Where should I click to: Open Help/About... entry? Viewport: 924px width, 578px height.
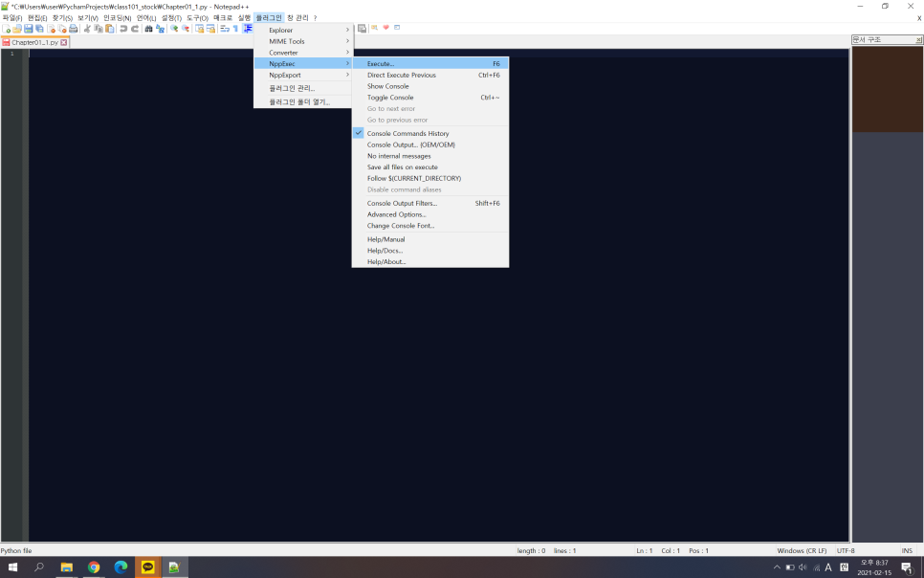tap(430, 262)
